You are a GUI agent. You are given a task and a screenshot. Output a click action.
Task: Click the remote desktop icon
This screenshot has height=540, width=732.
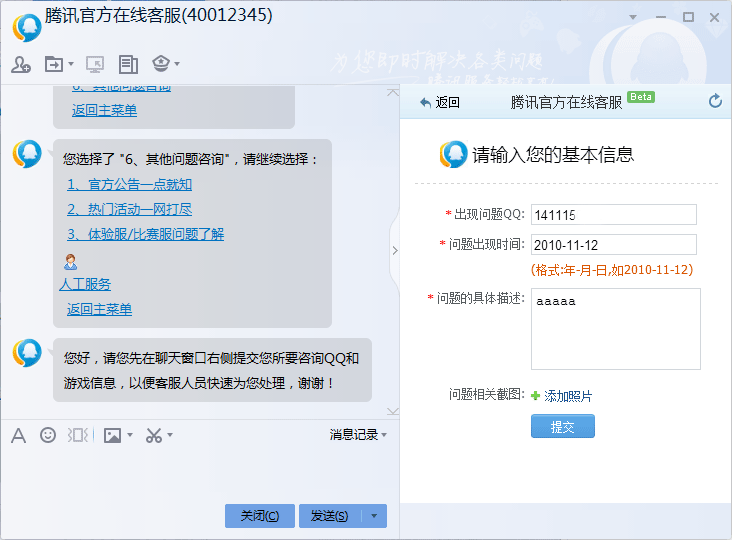(x=95, y=64)
